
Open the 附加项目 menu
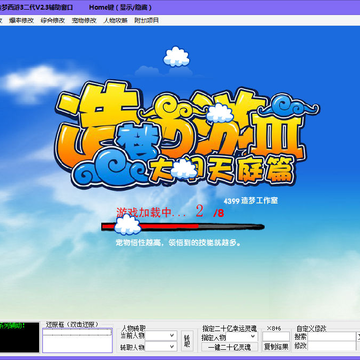(146, 20)
